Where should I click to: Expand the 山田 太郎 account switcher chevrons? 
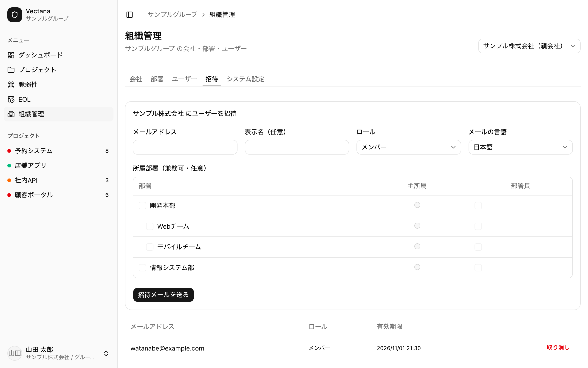click(106, 353)
